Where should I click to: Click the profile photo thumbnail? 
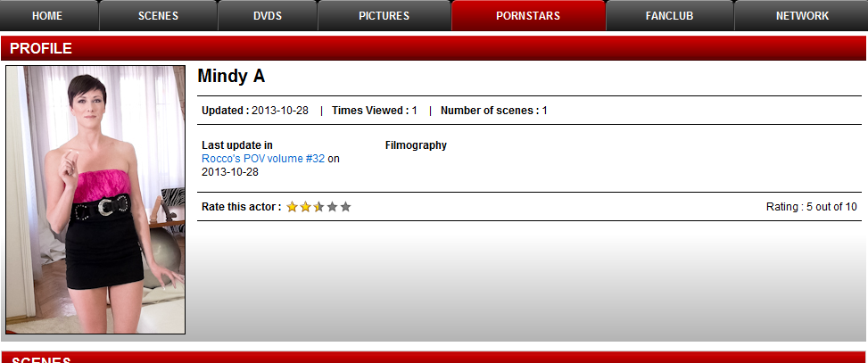[x=95, y=200]
